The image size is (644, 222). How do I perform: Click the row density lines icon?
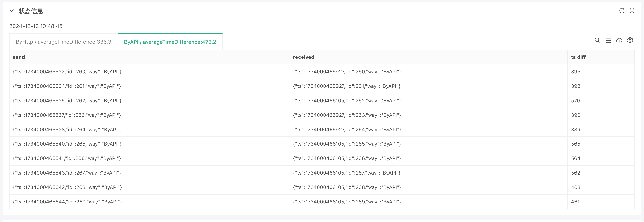(608, 41)
